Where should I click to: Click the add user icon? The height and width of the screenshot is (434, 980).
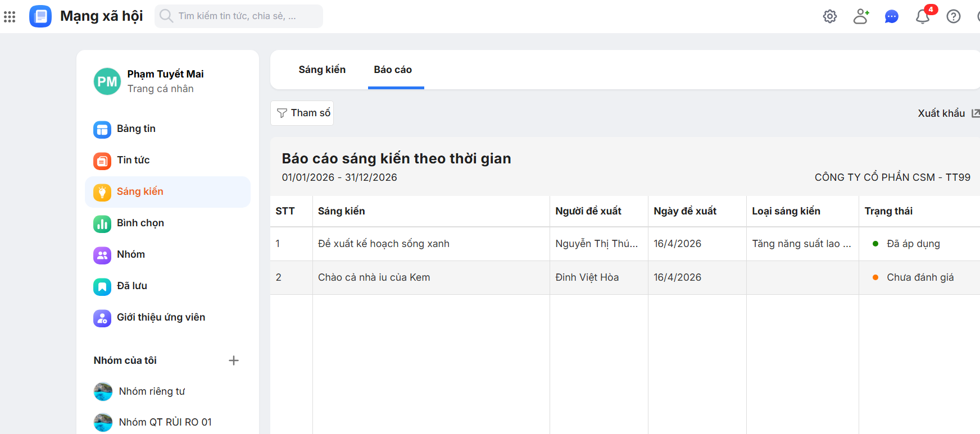pos(860,16)
